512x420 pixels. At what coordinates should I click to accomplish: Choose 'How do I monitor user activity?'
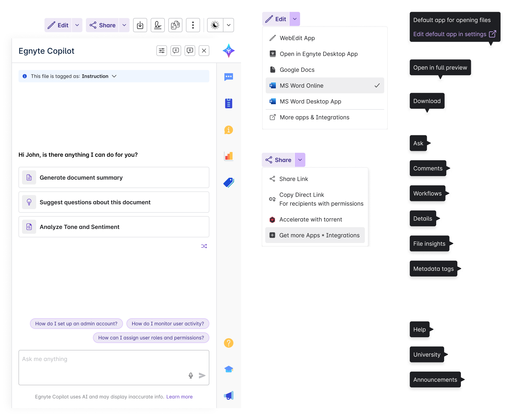click(x=168, y=324)
